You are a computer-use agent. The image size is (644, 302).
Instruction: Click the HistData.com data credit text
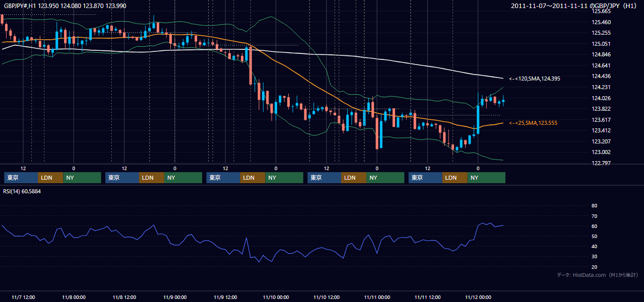pyautogui.click(x=598, y=275)
